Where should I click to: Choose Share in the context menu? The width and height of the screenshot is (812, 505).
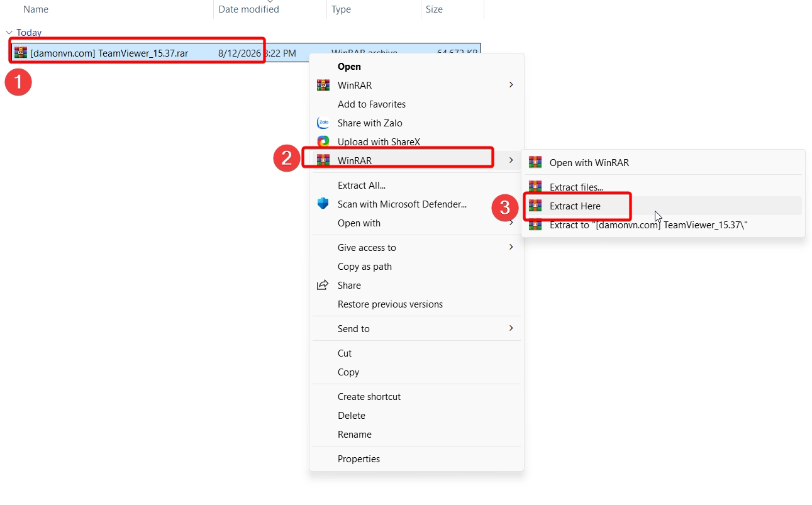point(349,286)
